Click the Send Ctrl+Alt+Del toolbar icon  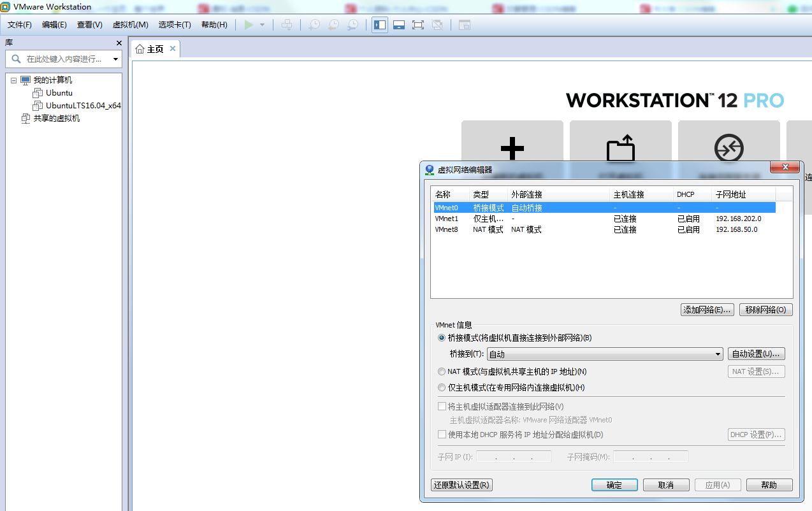(287, 25)
